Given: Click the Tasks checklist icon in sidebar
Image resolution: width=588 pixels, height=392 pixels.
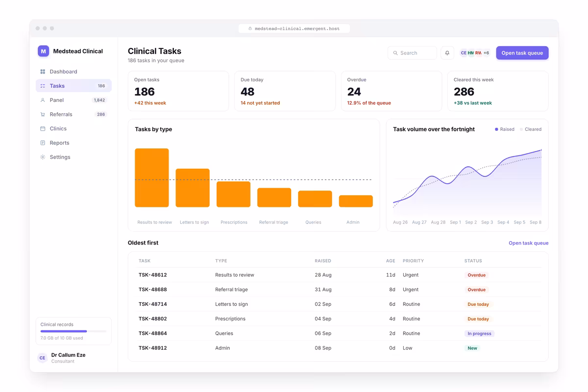Looking at the screenshot, I should pos(43,86).
